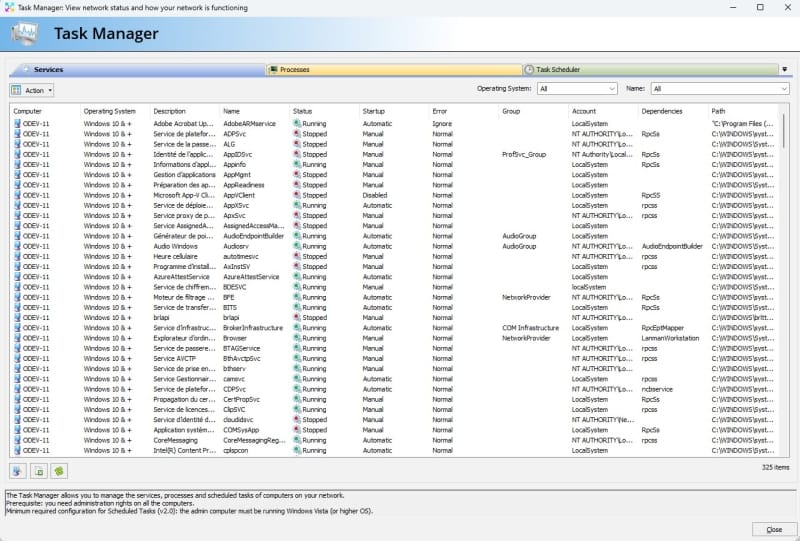Click the computer icon in AppIDSvc row
The height and width of the screenshot is (541, 800).
[17, 155]
